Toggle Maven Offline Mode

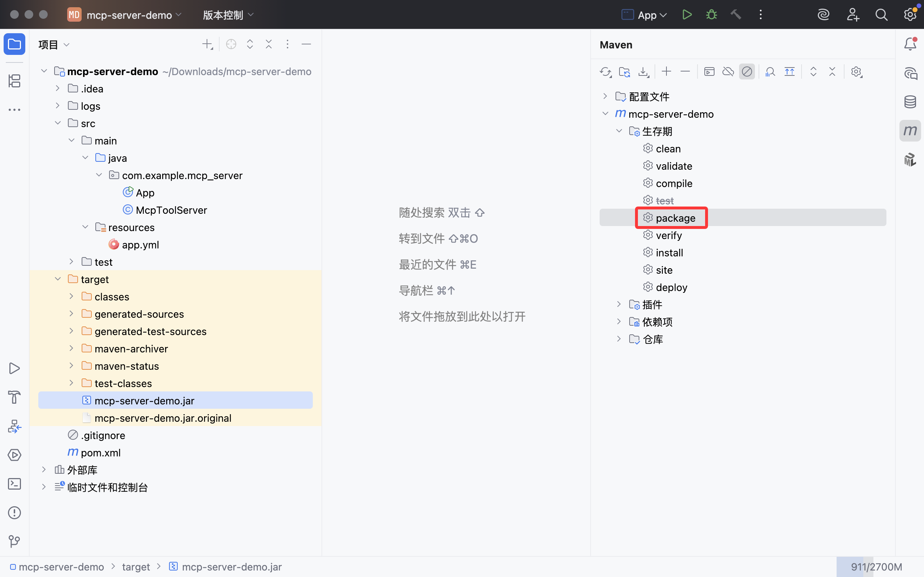pyautogui.click(x=728, y=72)
